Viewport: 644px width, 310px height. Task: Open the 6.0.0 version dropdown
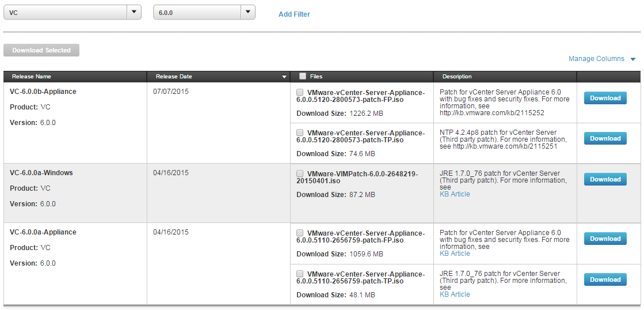(204, 12)
